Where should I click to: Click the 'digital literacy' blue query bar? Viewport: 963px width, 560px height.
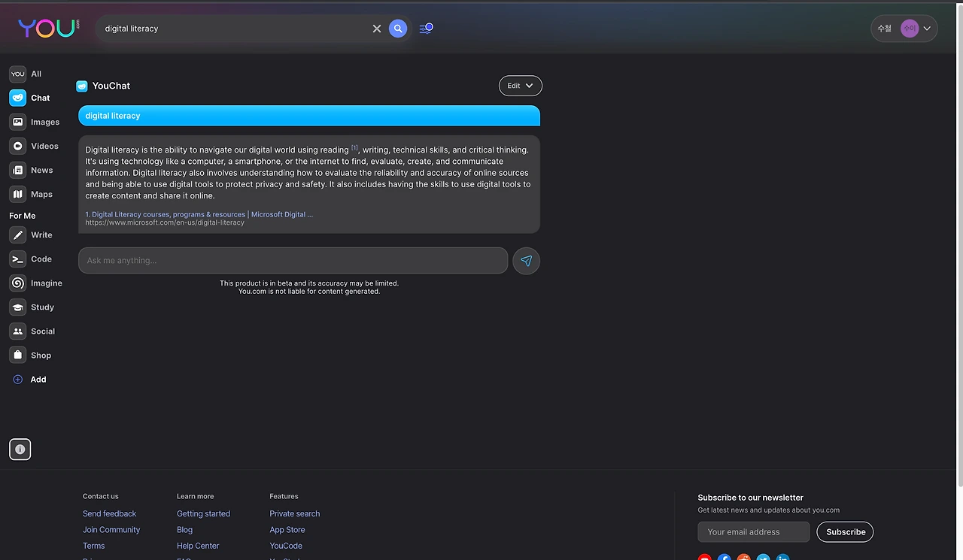[x=309, y=116]
